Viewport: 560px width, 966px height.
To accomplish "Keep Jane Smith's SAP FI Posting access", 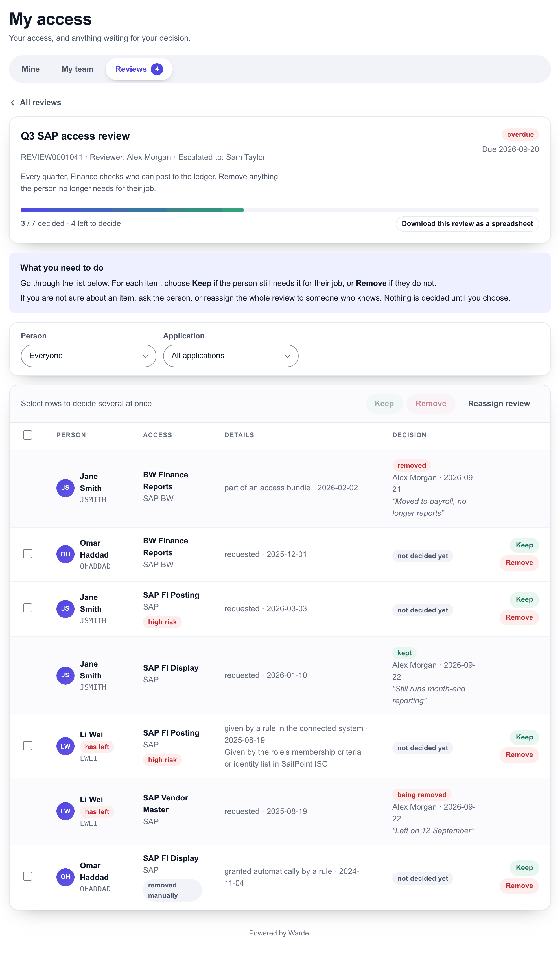I will pyautogui.click(x=524, y=600).
